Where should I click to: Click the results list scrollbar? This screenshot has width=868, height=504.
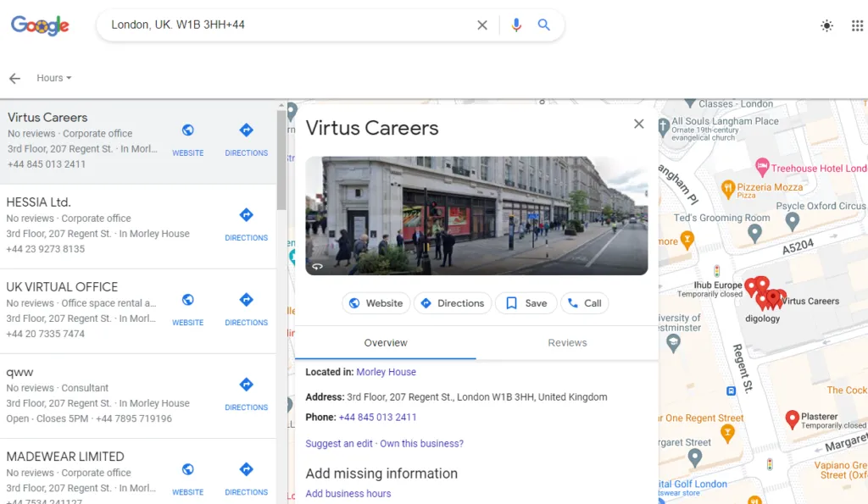click(281, 160)
